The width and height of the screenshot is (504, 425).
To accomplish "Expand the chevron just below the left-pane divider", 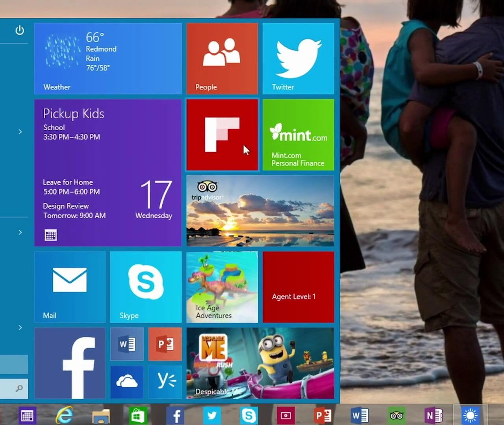I will [20, 232].
